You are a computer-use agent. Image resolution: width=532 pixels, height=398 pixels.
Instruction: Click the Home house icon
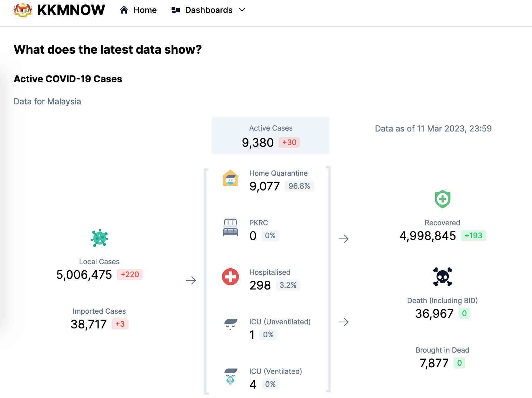click(x=124, y=10)
